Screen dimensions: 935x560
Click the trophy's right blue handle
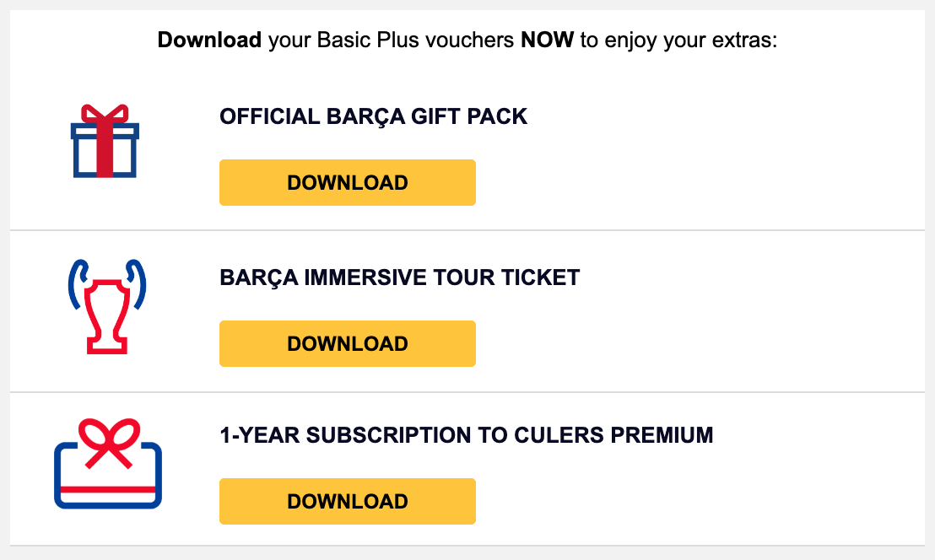pos(138,283)
